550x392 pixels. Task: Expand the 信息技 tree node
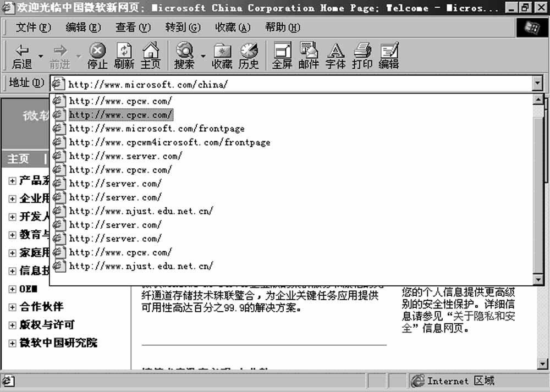(x=12, y=271)
